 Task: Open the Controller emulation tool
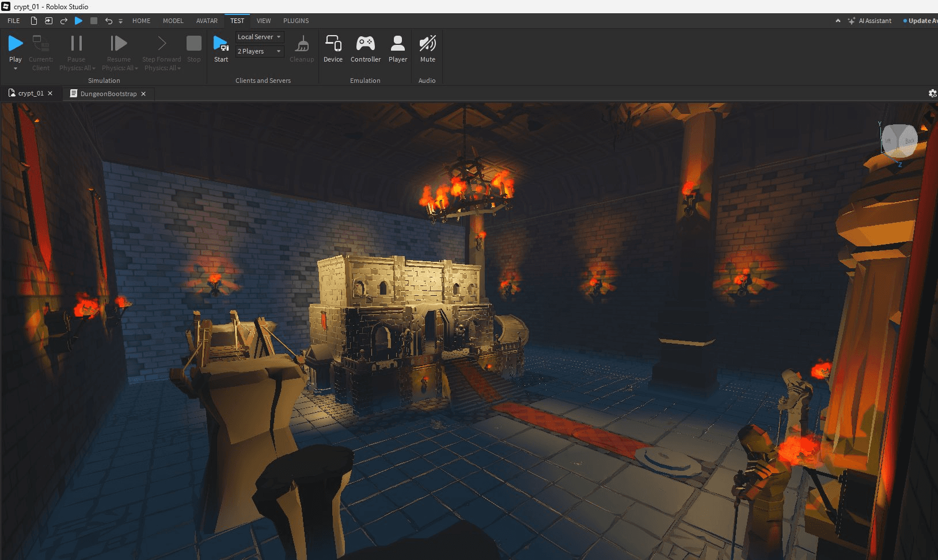[366, 48]
